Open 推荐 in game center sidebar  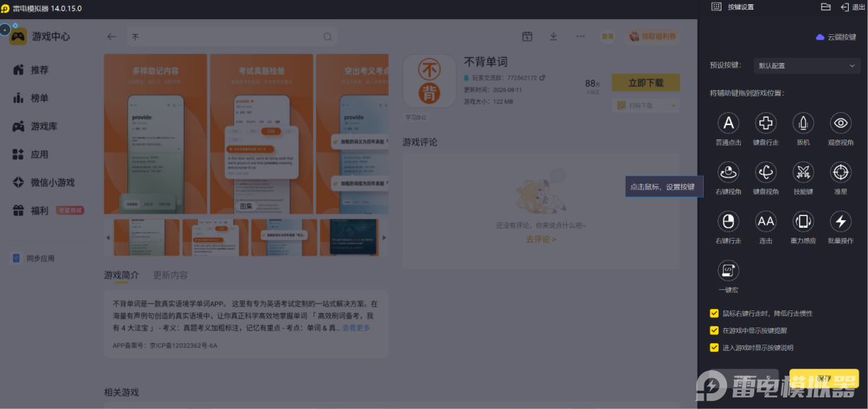coord(31,70)
